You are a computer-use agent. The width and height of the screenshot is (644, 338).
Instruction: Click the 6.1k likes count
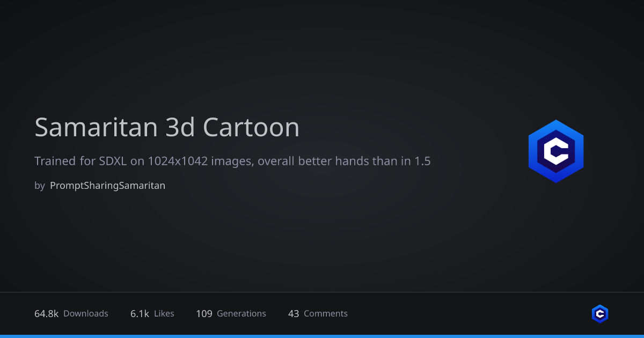(x=140, y=314)
